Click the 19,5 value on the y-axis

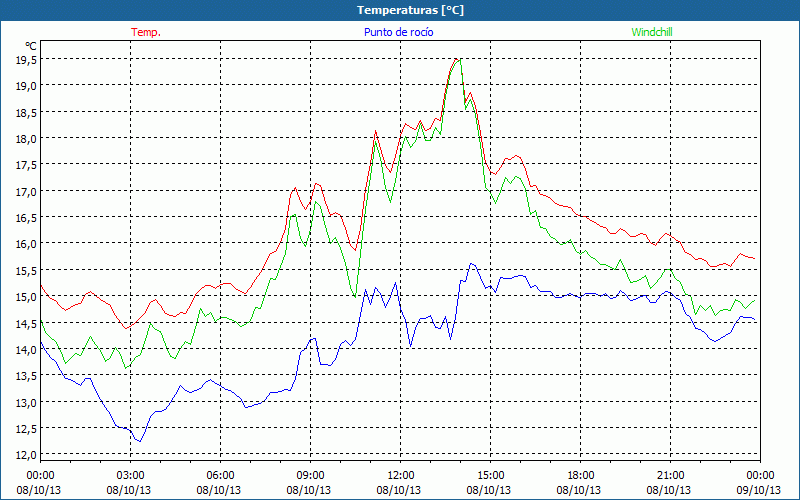pyautogui.click(x=26, y=60)
